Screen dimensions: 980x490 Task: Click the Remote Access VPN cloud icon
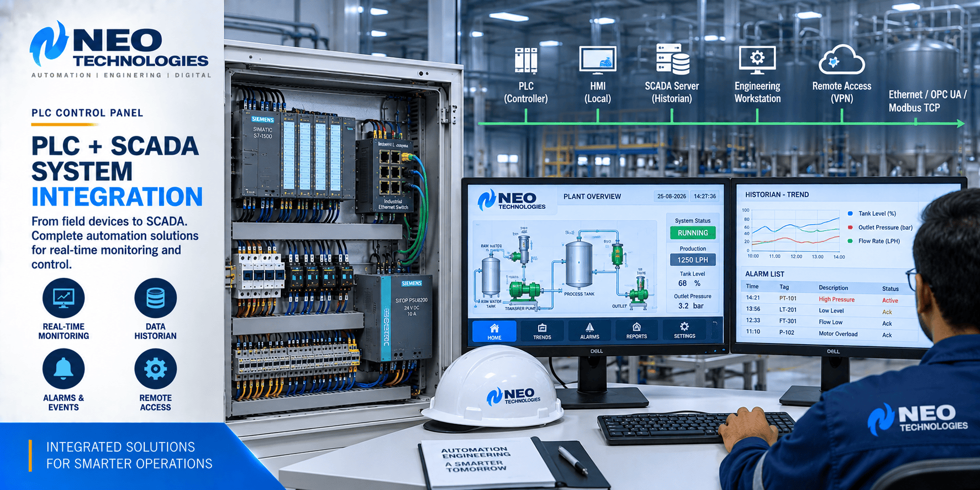[x=841, y=60]
